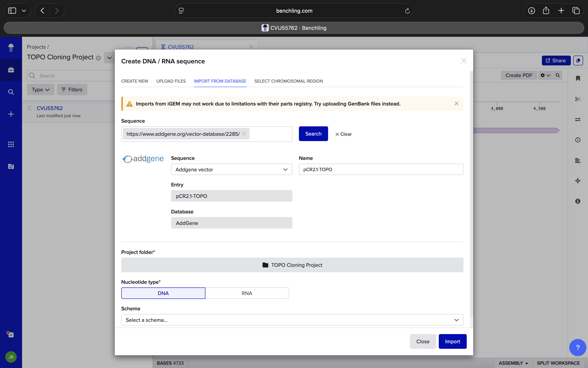Click the blue Search button
Viewport: 588px width, 368px height.
[313, 134]
